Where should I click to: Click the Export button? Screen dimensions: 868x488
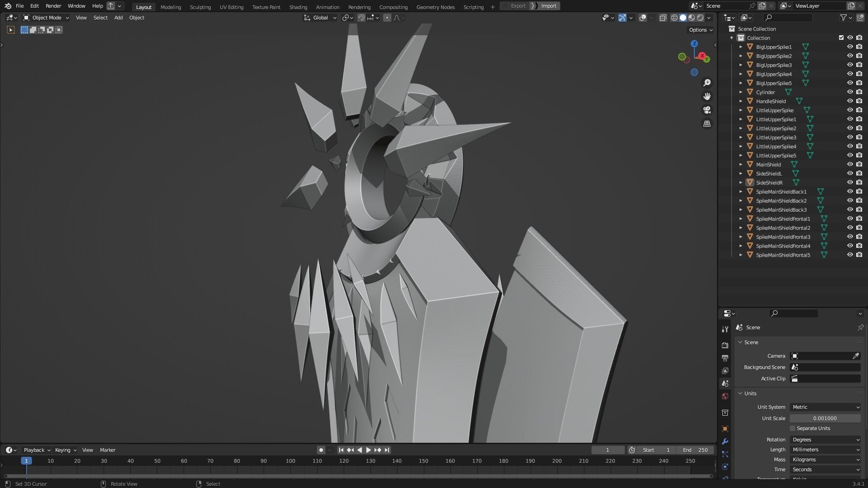[515, 6]
